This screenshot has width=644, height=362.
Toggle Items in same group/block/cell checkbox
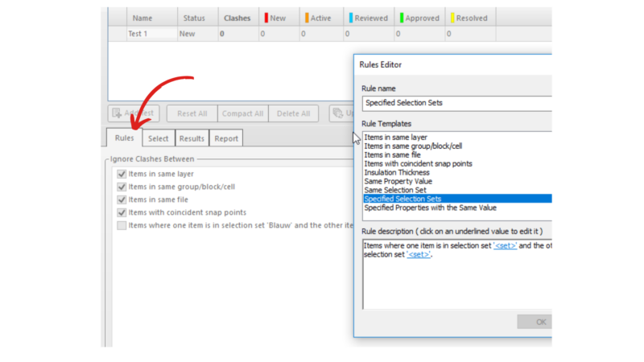pyautogui.click(x=122, y=187)
